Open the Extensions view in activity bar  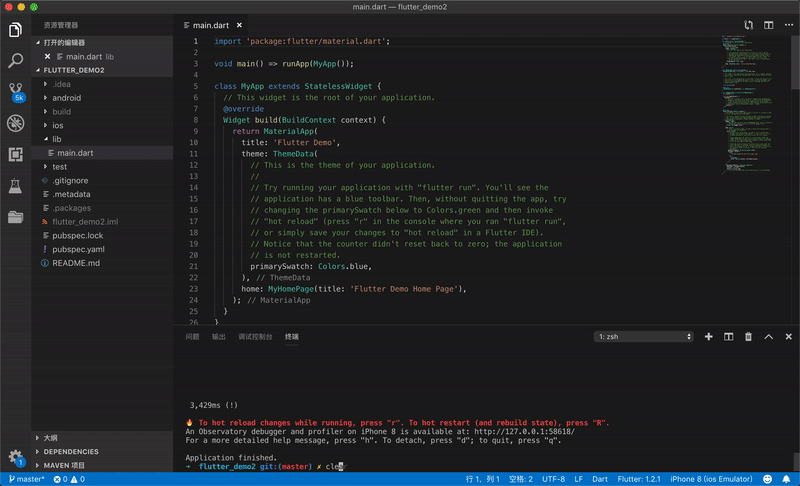click(16, 154)
